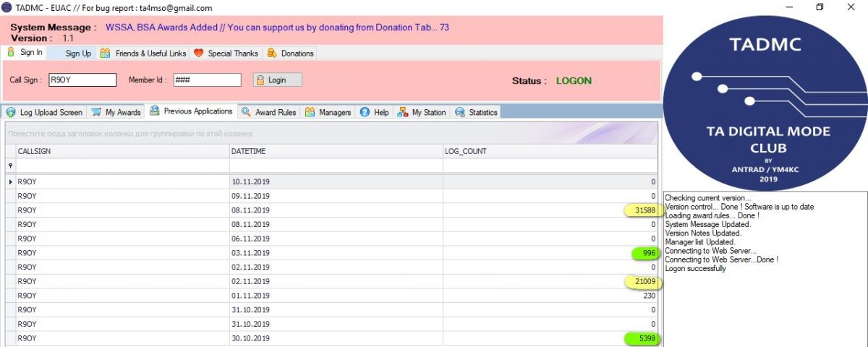Open the Log Upload Screen tab
This screenshot has width=868, height=347.
51,112
